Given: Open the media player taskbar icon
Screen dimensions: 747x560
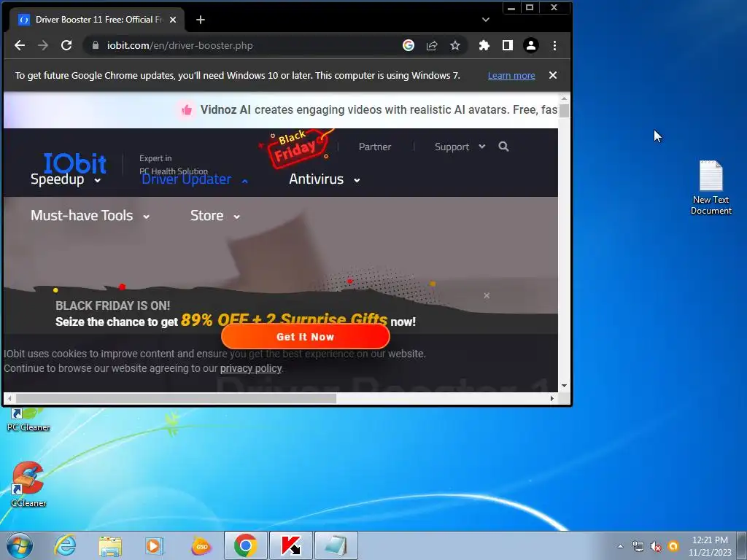Looking at the screenshot, I should point(154,545).
